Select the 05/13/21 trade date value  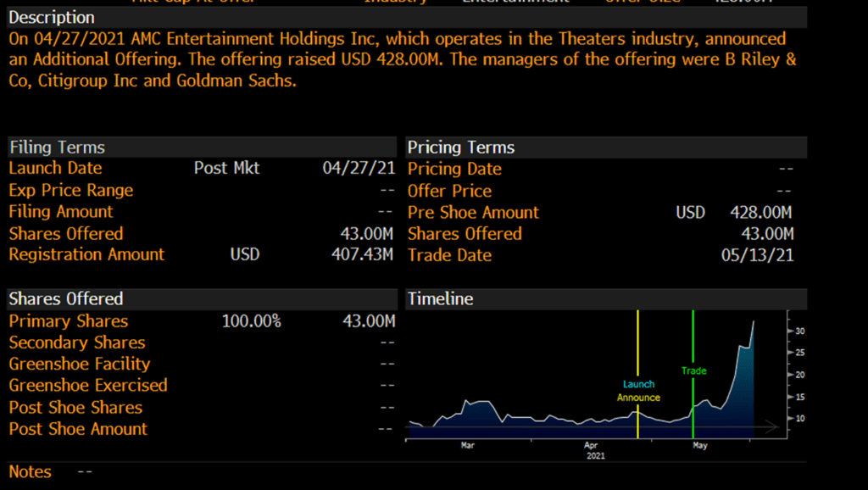(x=757, y=255)
